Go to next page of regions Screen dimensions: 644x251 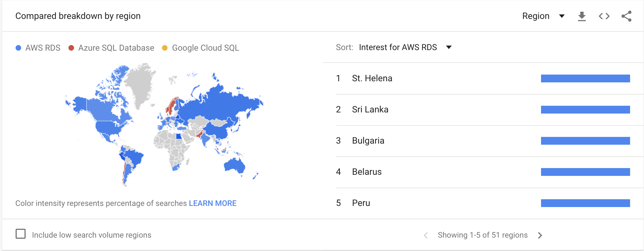tap(540, 235)
